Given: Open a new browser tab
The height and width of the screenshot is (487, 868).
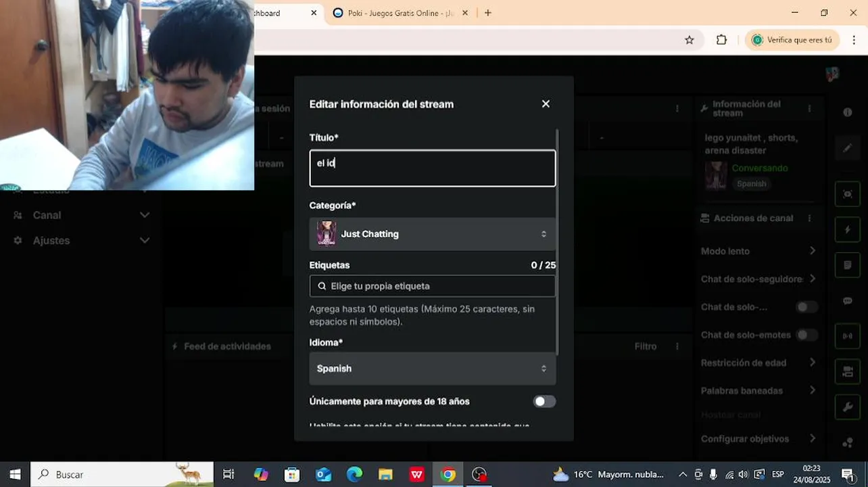Looking at the screenshot, I should click(x=487, y=13).
